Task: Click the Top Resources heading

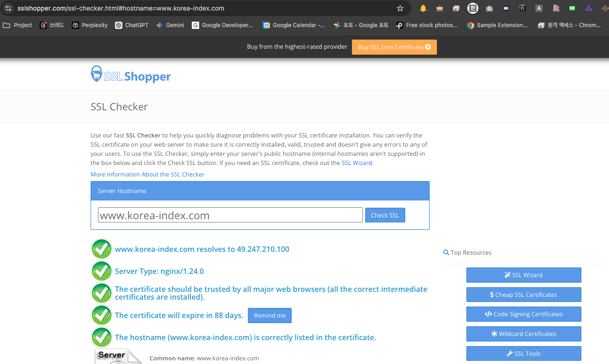Action: coord(467,252)
